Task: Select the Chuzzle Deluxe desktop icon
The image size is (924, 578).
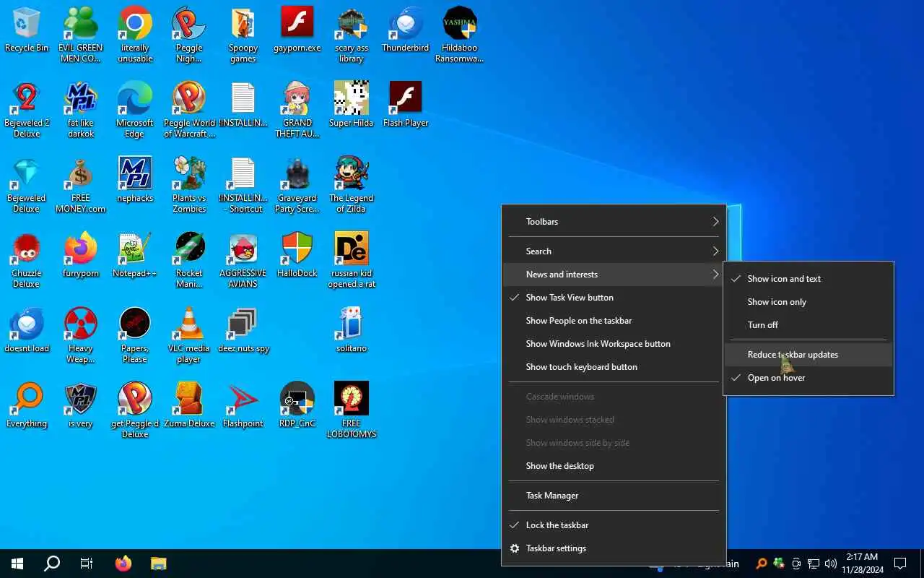Action: click(27, 260)
